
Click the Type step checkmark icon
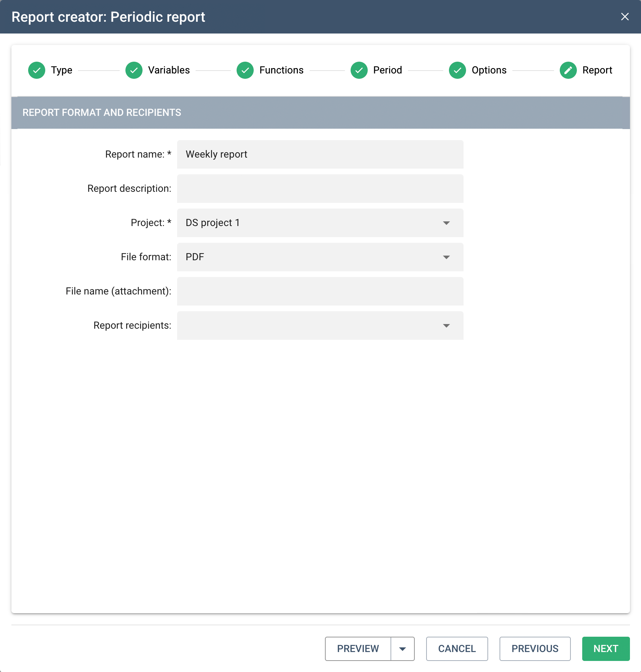point(37,70)
